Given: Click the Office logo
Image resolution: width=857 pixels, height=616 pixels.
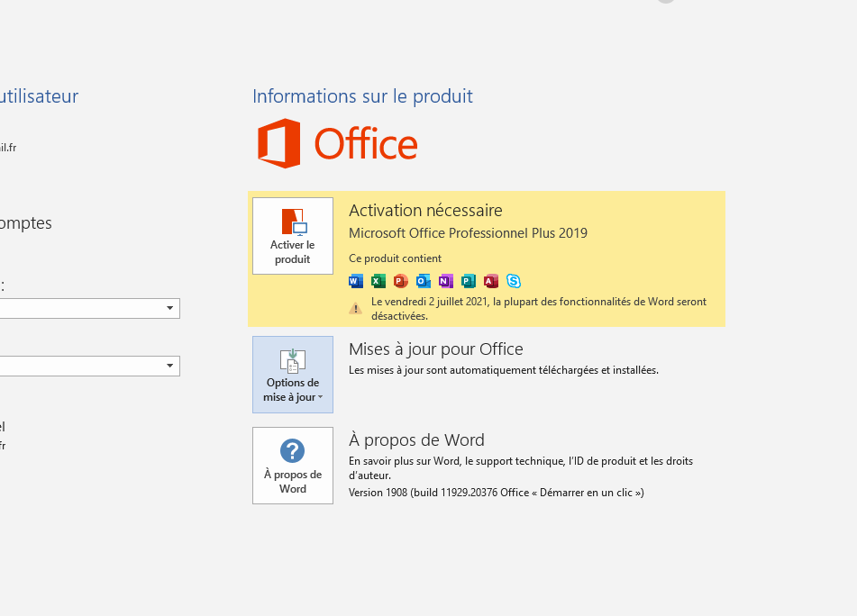Looking at the screenshot, I should (x=337, y=143).
